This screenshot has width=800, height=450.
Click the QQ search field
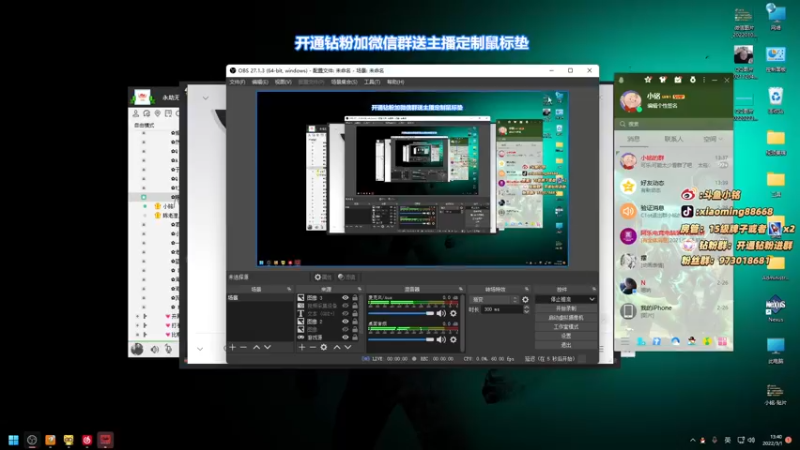pos(673,124)
